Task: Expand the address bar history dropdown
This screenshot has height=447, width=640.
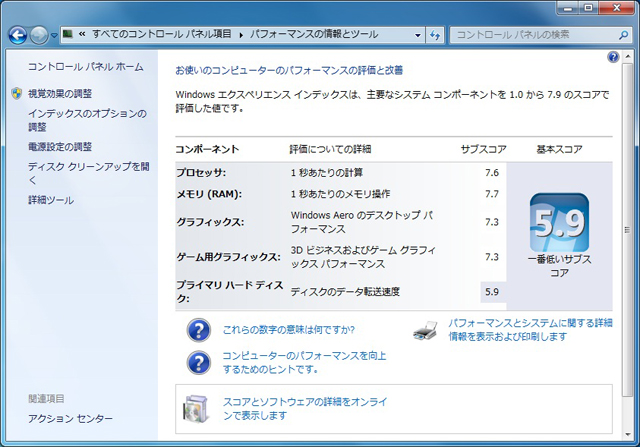Action: tap(418, 35)
